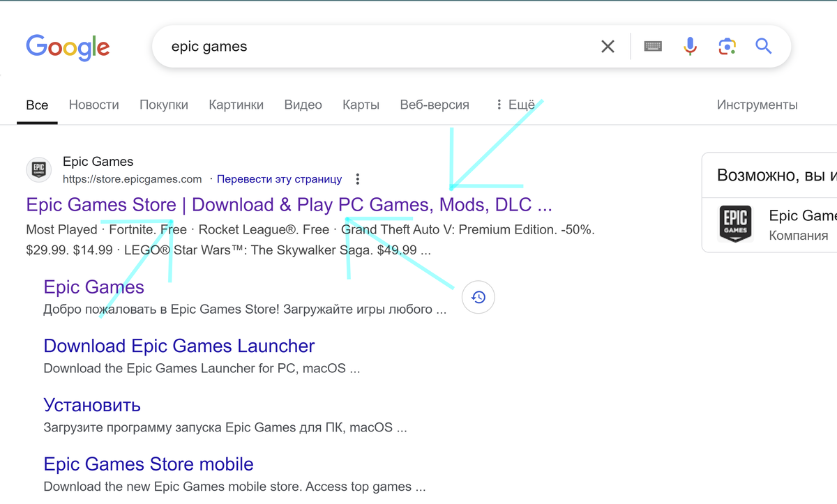837x504 pixels.
Task: Clear the search box with X
Action: [608, 47]
